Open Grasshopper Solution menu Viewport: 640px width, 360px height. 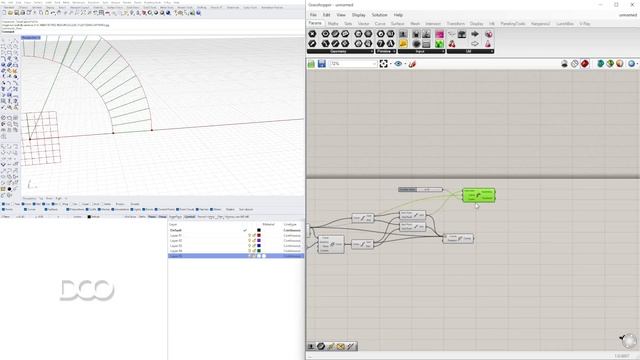[x=379, y=15]
